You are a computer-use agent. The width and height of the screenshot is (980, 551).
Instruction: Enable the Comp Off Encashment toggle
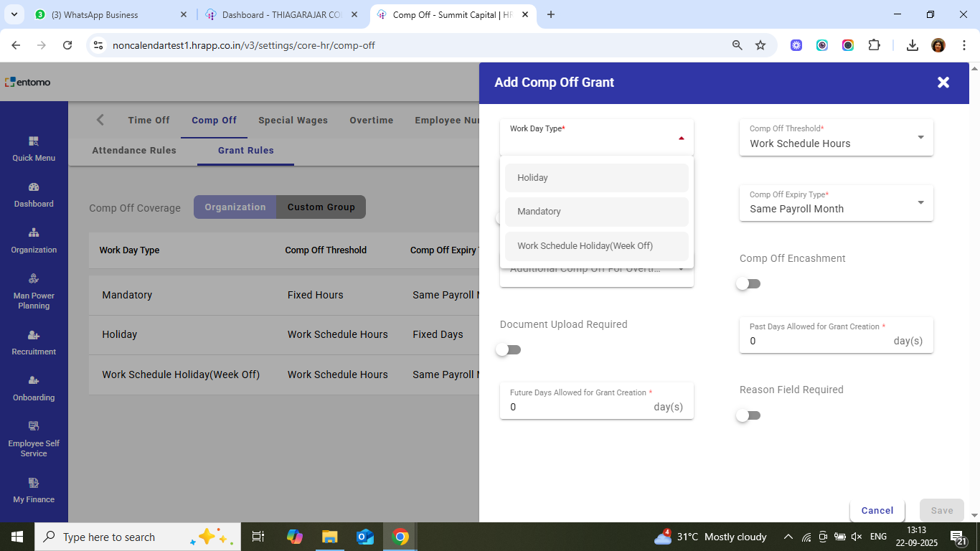[748, 284]
